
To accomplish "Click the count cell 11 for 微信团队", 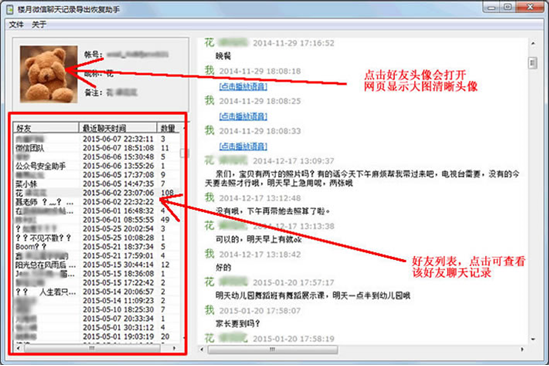I will click(x=165, y=148).
